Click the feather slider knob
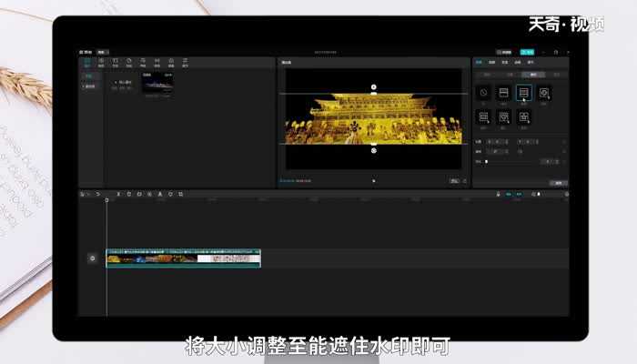 486,162
